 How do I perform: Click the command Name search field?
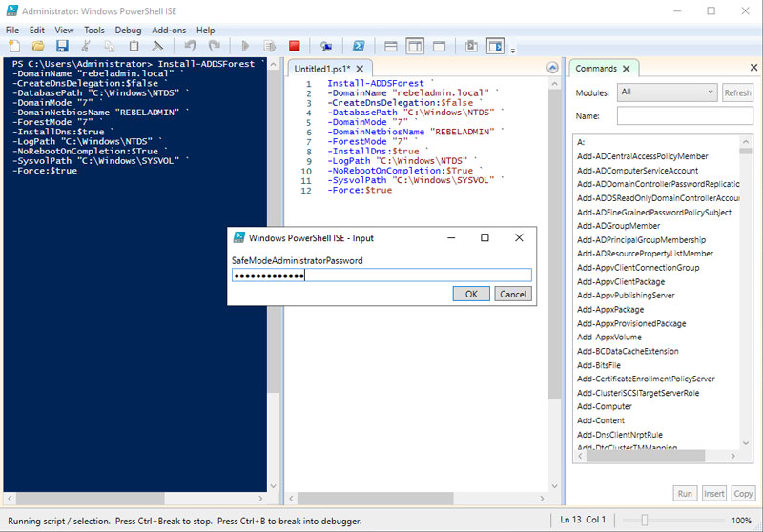[685, 115]
